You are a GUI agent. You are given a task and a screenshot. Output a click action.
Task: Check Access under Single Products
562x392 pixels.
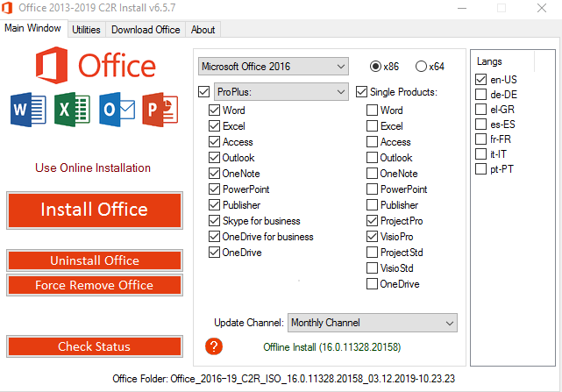pyautogui.click(x=372, y=142)
